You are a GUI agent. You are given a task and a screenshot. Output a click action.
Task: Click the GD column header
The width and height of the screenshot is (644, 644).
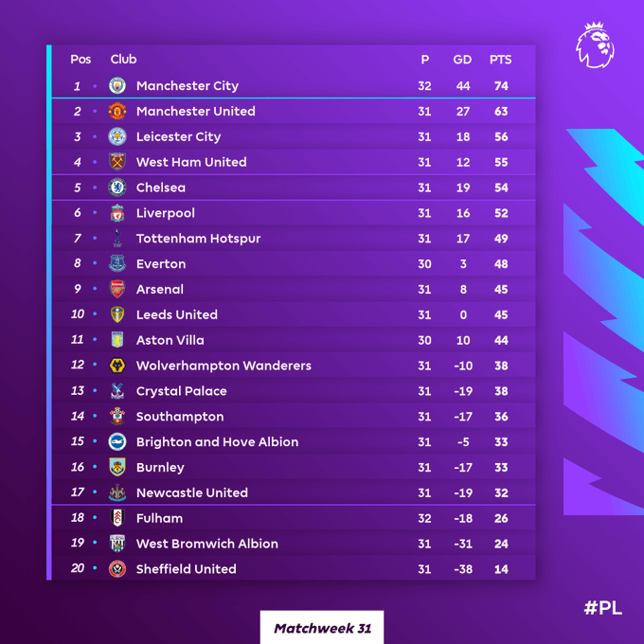(462, 60)
